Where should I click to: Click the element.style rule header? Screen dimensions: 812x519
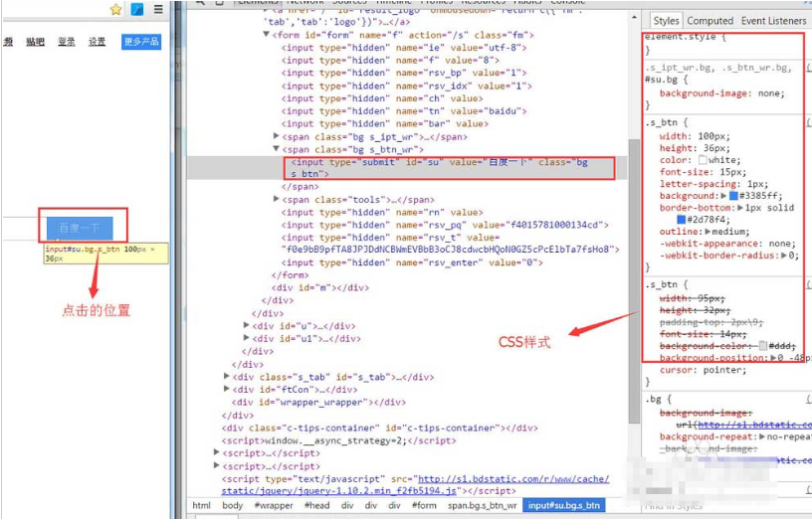pos(685,37)
